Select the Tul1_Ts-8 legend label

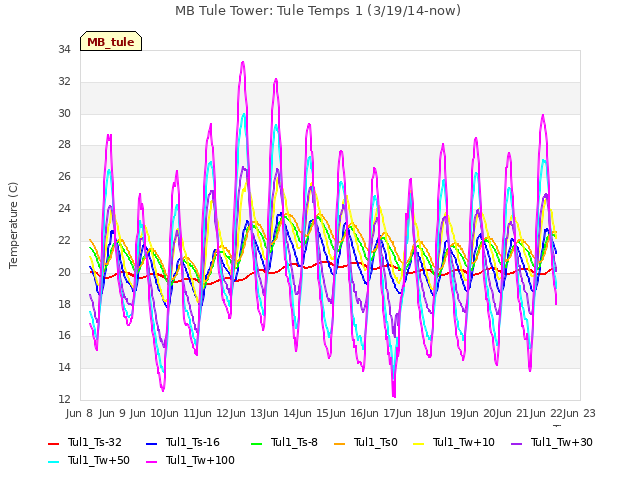(x=294, y=442)
